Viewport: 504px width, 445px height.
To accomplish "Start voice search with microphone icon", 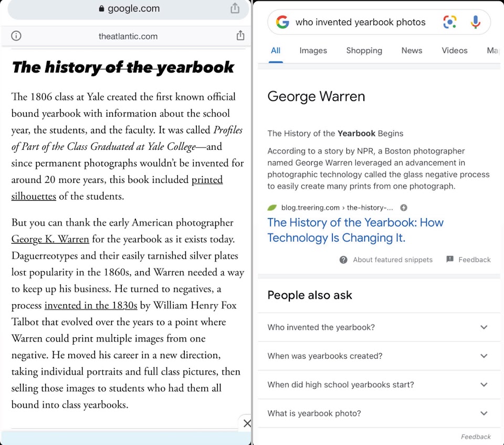I will [x=476, y=22].
